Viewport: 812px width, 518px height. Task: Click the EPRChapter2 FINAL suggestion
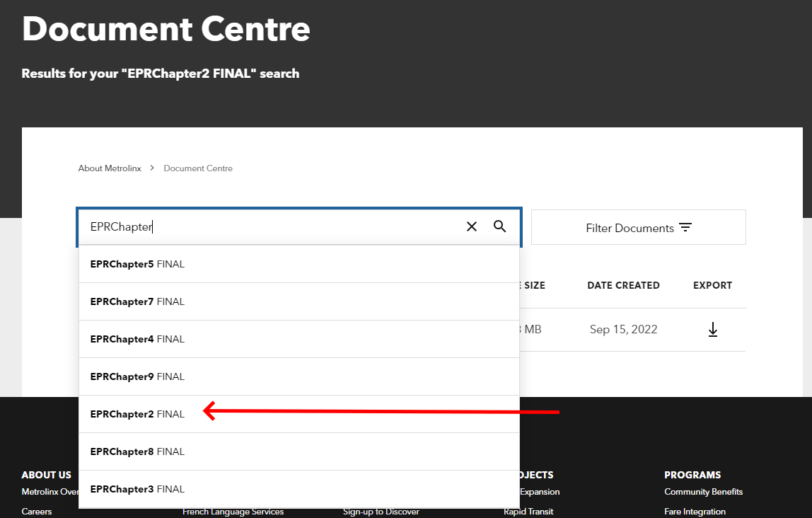(137, 414)
